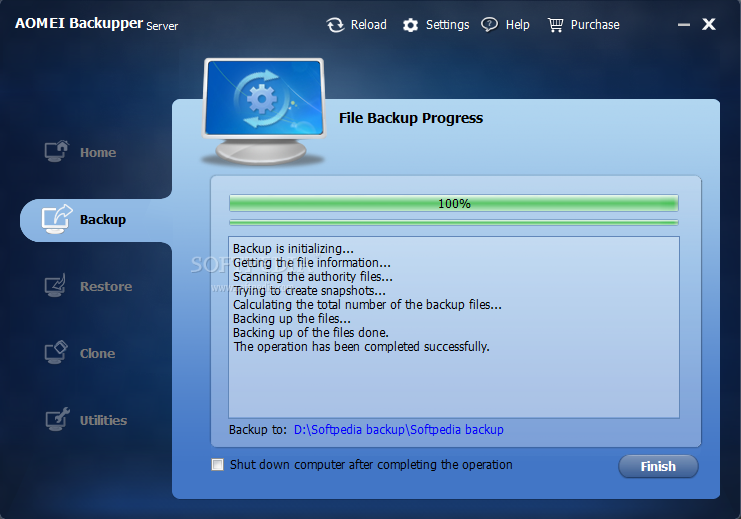This screenshot has width=741, height=519.
Task: Click the 'Backup is initializing...' log line
Action: click(x=293, y=249)
